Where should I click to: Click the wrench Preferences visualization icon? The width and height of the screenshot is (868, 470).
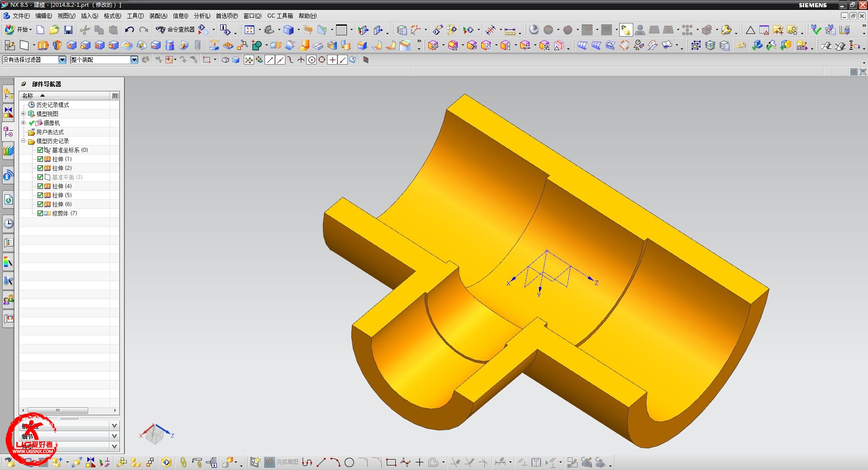pos(726,30)
